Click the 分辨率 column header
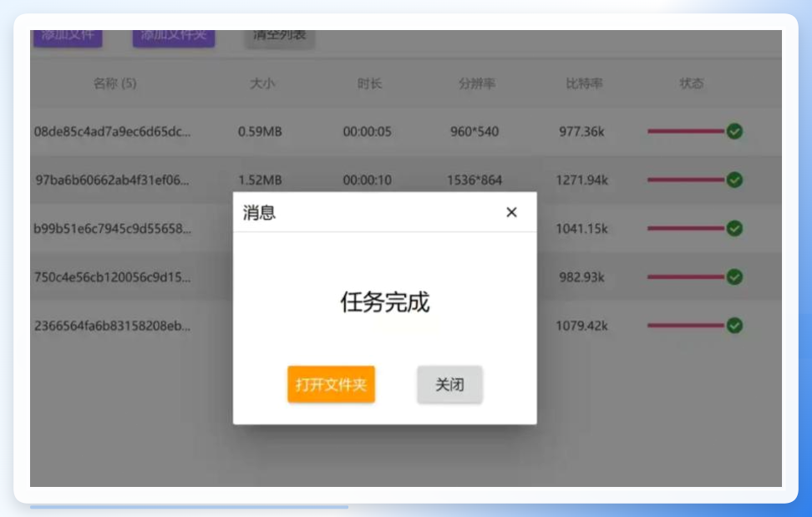Viewport: 812px width, 517px height. tap(477, 84)
